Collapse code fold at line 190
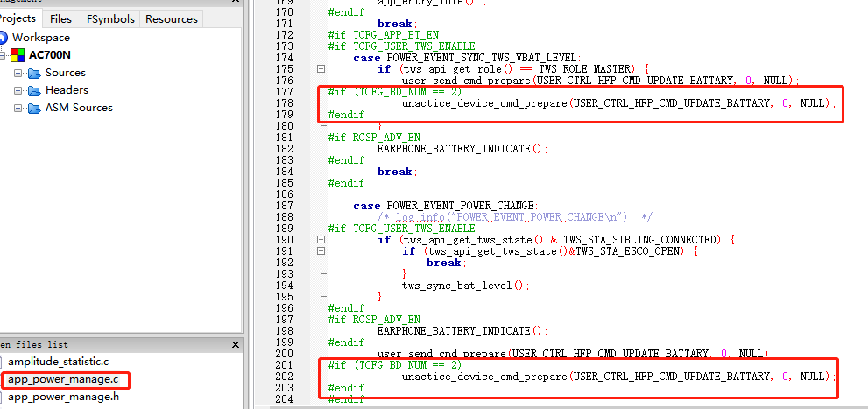The height and width of the screenshot is (409, 868). click(x=320, y=240)
